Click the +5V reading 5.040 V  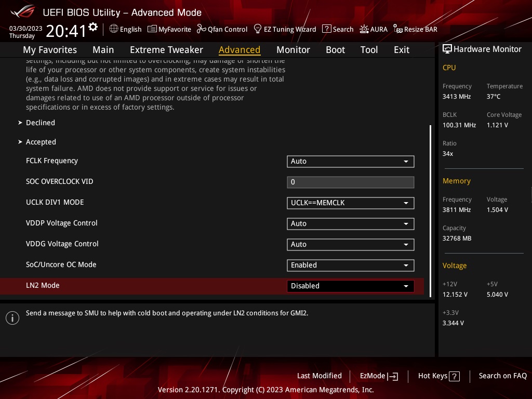coord(497,295)
